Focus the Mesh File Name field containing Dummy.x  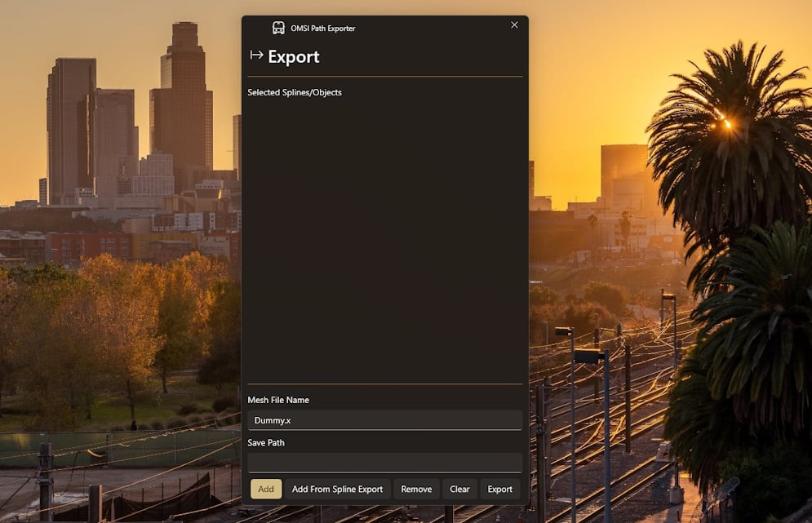[384, 420]
